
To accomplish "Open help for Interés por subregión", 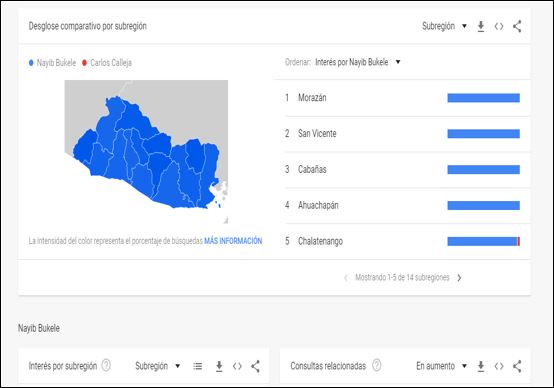I will tap(106, 365).
